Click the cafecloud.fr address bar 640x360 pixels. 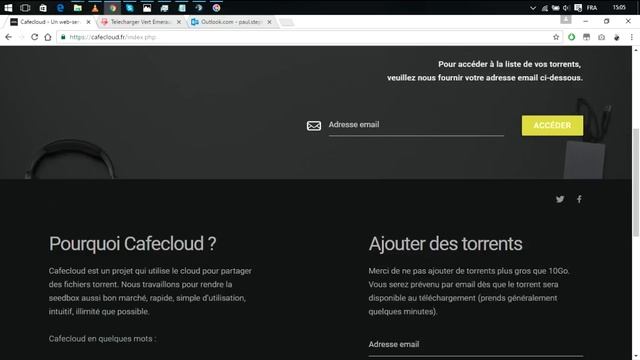click(x=310, y=37)
